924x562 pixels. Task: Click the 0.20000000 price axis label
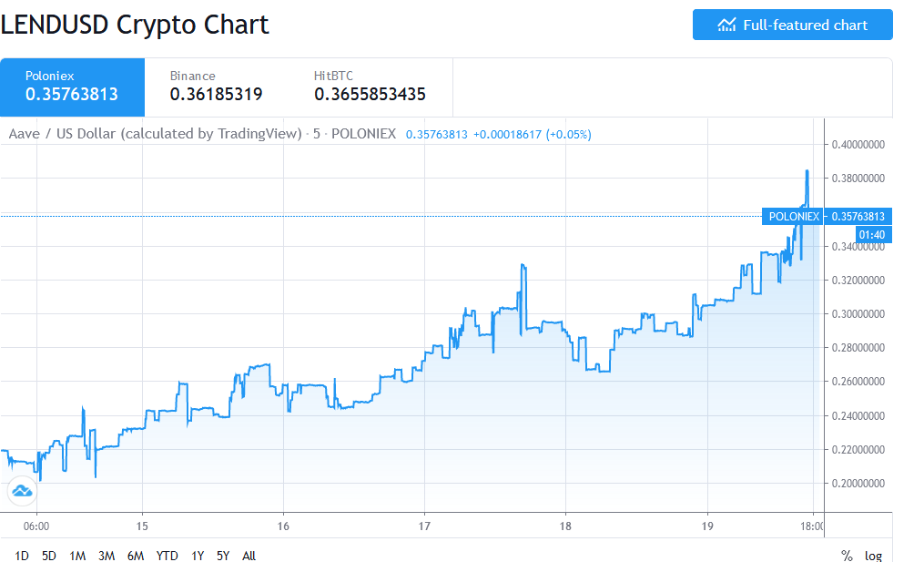click(x=858, y=483)
